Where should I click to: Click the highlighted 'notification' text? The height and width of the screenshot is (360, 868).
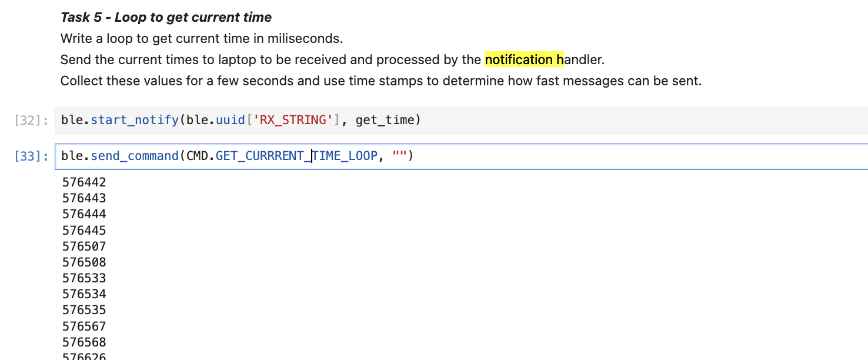(x=519, y=60)
